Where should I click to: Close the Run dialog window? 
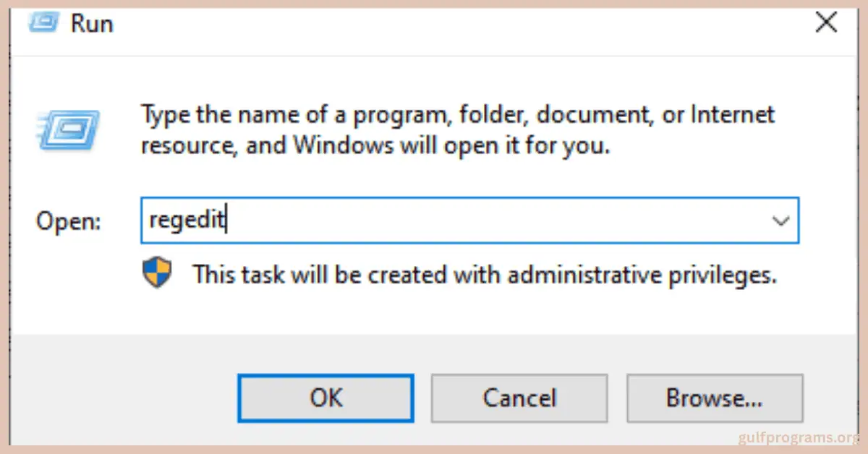pyautogui.click(x=825, y=22)
